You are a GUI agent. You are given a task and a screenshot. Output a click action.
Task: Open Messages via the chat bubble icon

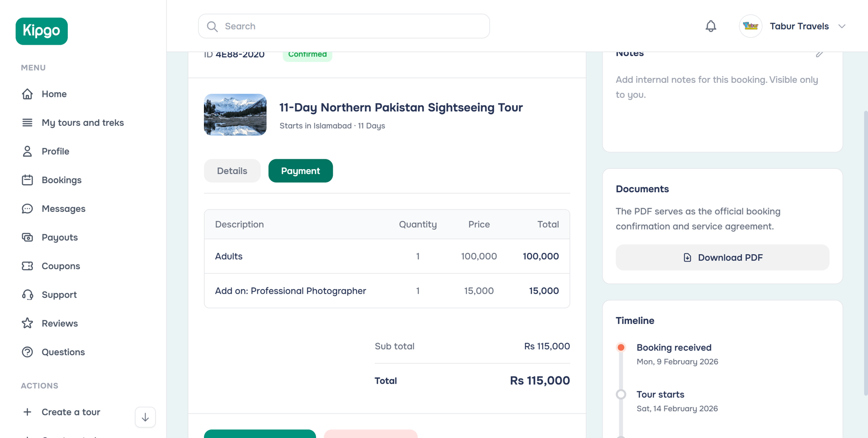tap(28, 209)
